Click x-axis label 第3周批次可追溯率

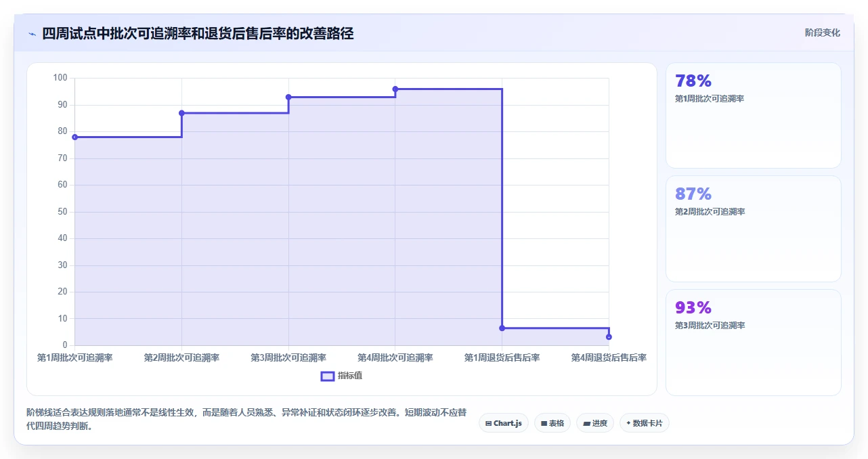point(288,357)
